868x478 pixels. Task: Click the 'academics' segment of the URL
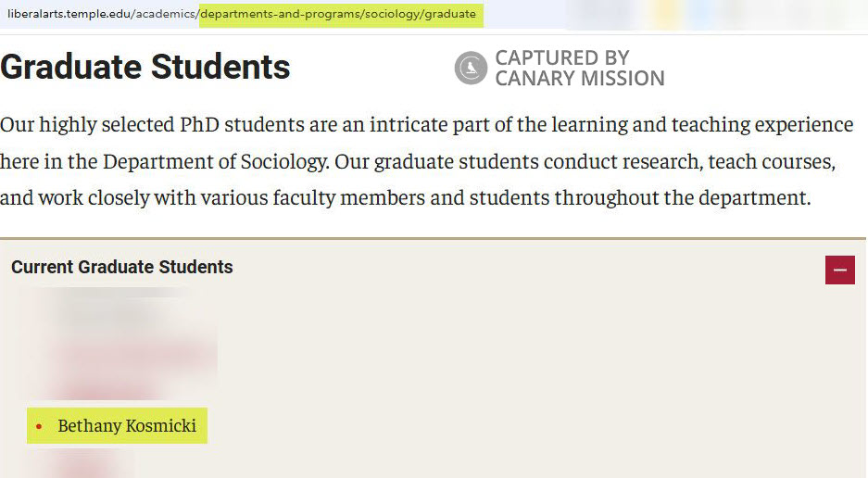pos(168,14)
